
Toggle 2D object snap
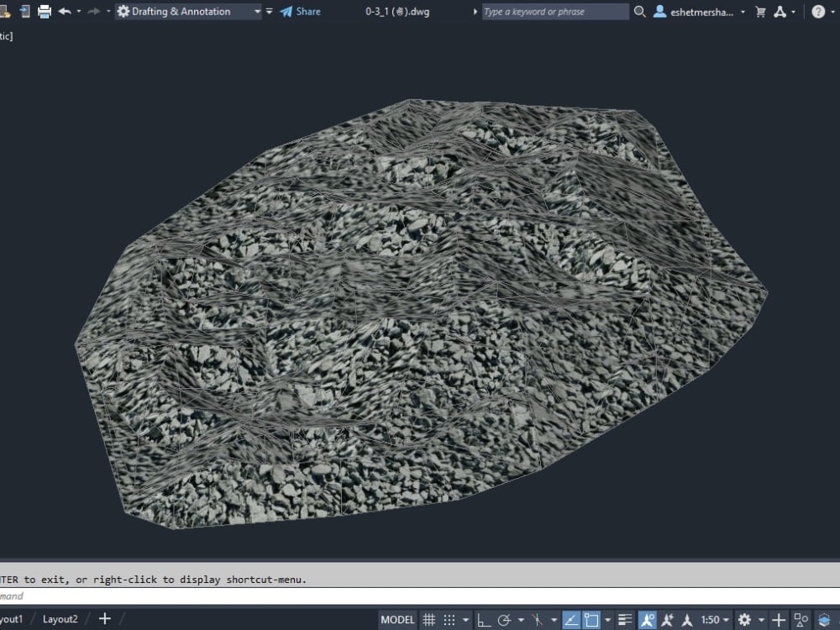(591, 620)
